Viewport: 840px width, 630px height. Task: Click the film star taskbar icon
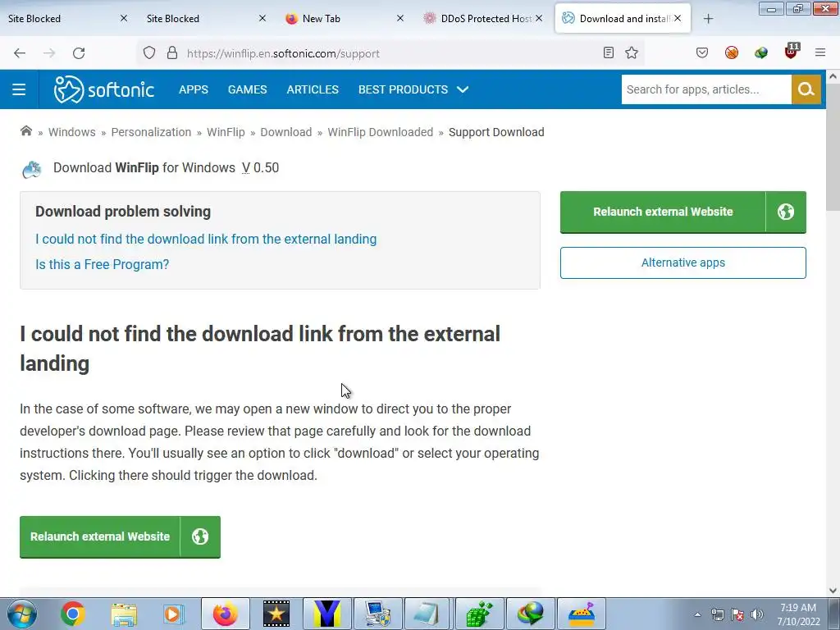point(276,614)
